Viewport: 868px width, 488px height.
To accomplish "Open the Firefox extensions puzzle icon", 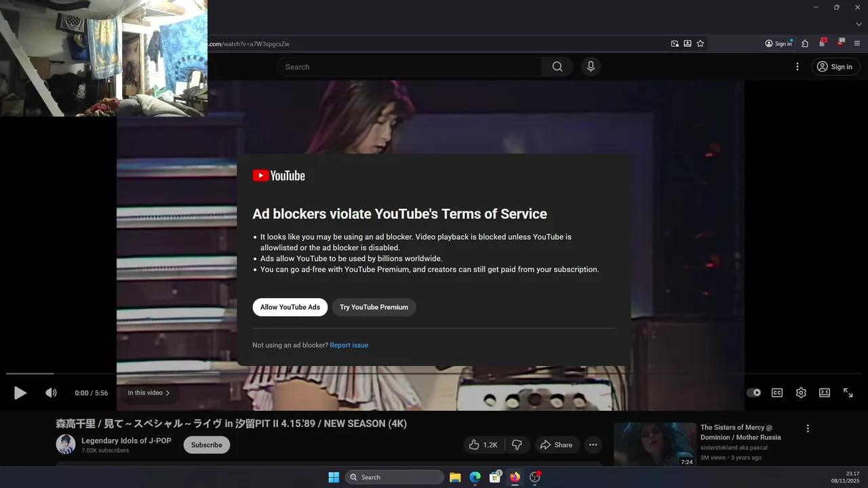I will point(805,43).
